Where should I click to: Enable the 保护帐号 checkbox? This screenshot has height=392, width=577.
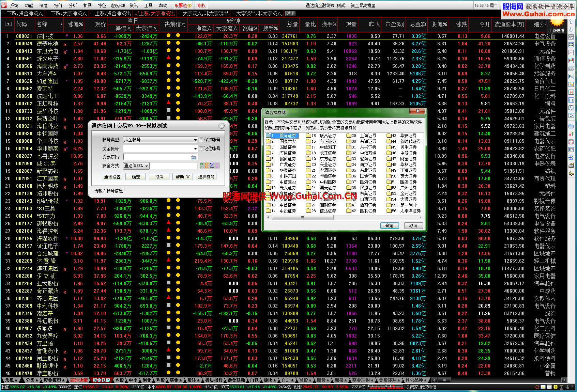[x=201, y=140]
